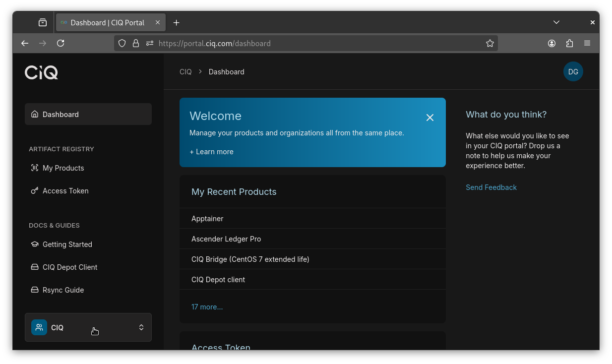
Task: Expand the Learn more section
Action: (211, 152)
